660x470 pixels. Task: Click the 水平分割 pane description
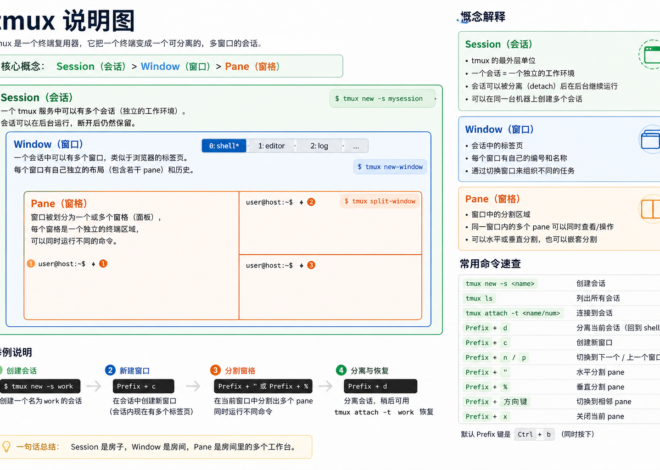point(600,372)
